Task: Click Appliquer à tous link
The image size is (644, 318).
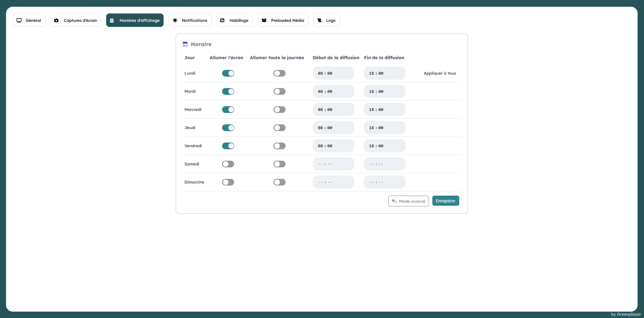Action: pyautogui.click(x=440, y=73)
